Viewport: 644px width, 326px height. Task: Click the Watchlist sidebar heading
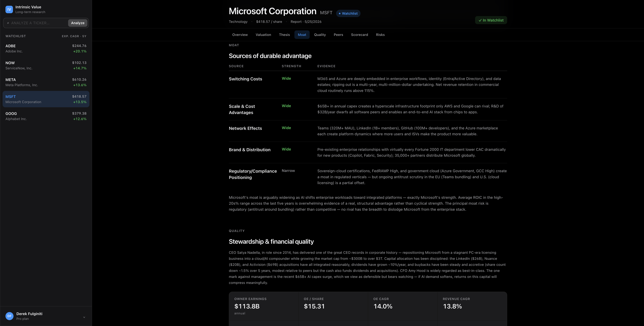(16, 36)
